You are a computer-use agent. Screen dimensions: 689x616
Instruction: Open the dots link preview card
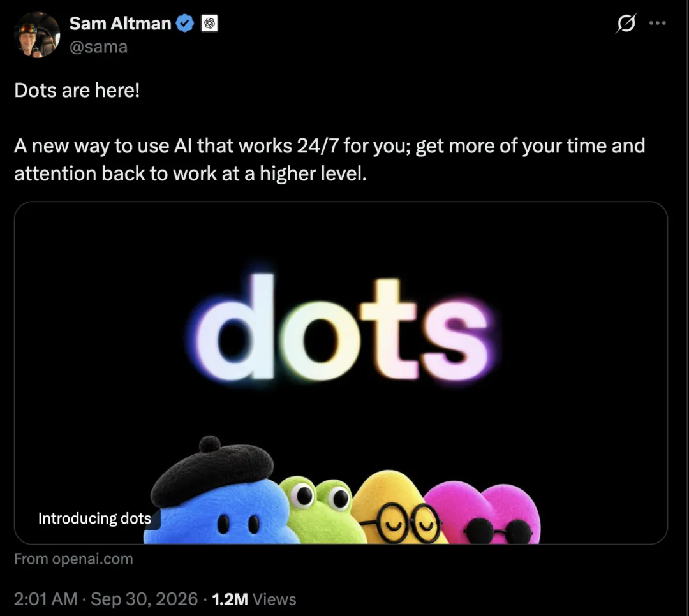point(341,372)
